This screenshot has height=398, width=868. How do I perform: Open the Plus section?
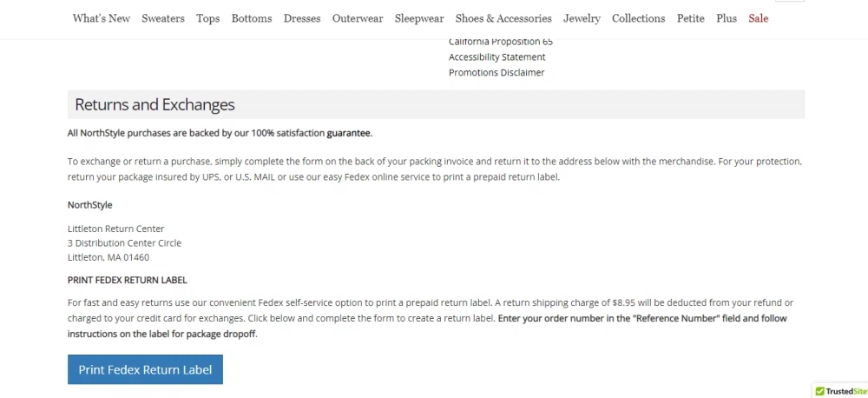pyautogui.click(x=727, y=18)
